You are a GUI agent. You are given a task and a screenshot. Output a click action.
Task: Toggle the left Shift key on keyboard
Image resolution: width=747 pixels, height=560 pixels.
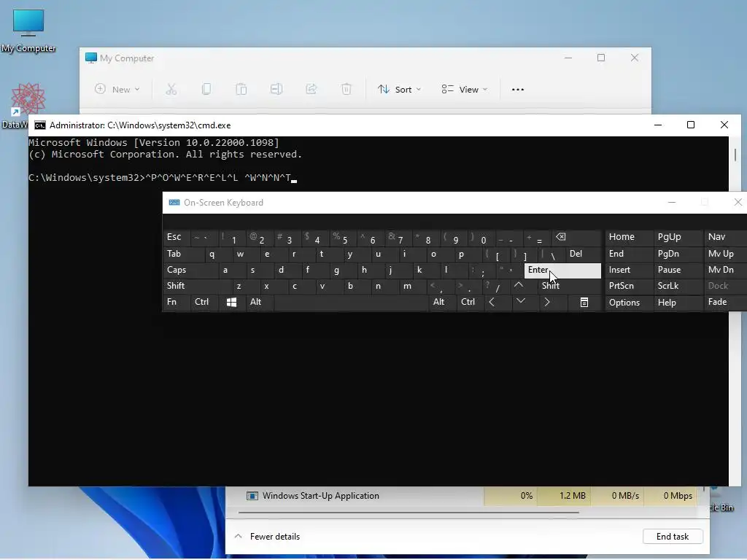[197, 286]
